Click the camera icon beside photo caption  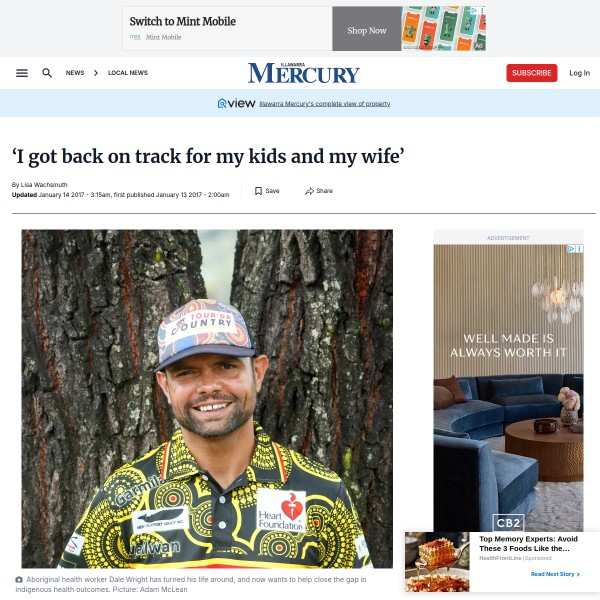click(x=19, y=580)
